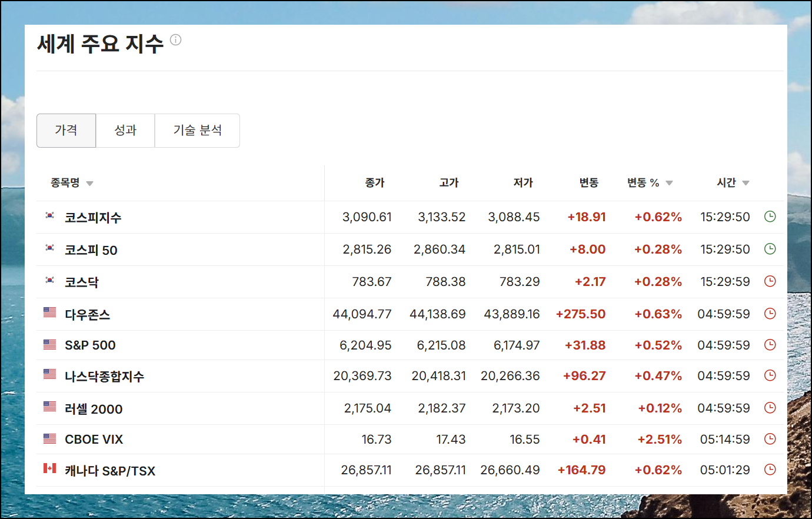Click the green clock icon in 코스피지수 row
The height and width of the screenshot is (519, 812).
click(x=770, y=217)
